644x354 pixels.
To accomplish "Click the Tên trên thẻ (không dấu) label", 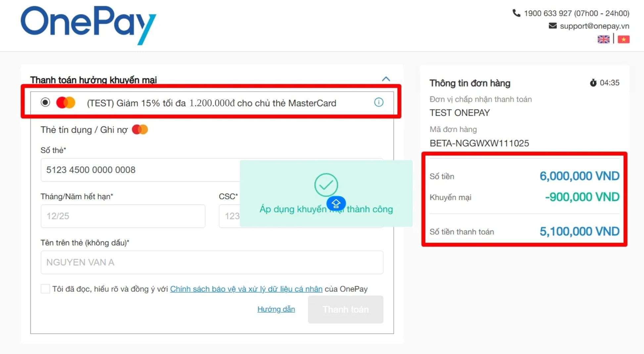I will (x=85, y=243).
